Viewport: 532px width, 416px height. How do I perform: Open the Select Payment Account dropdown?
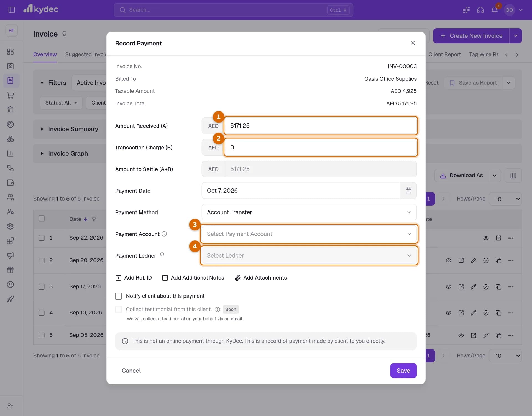309,234
